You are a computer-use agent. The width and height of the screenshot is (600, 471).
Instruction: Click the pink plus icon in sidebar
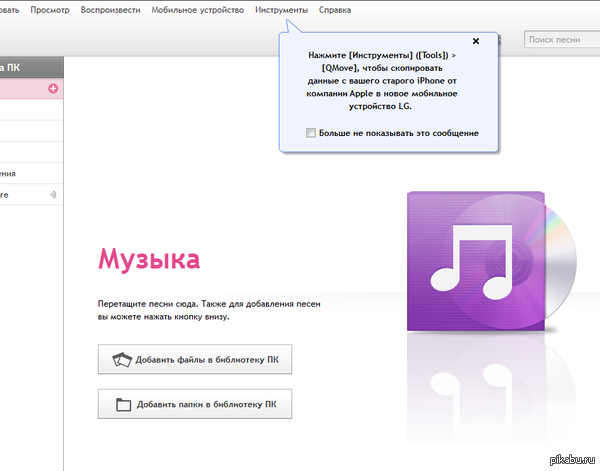53,89
